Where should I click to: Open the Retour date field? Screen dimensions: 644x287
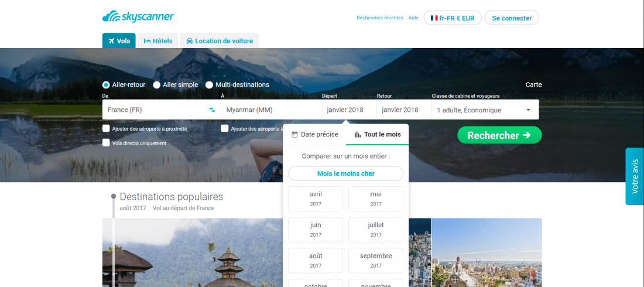404,110
